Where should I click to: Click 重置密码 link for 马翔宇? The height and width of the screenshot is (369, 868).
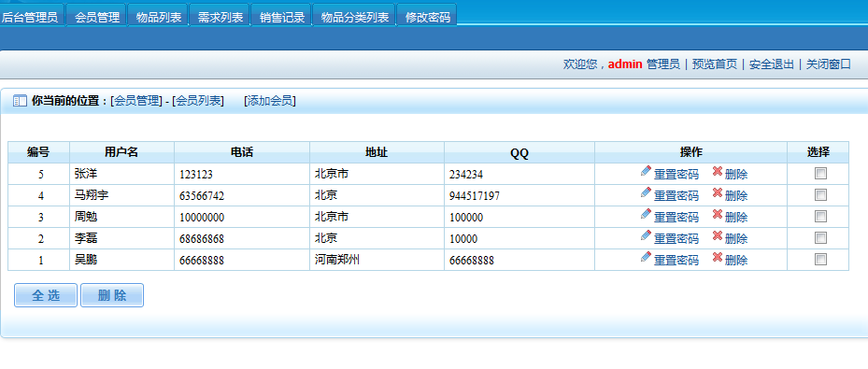[676, 196]
